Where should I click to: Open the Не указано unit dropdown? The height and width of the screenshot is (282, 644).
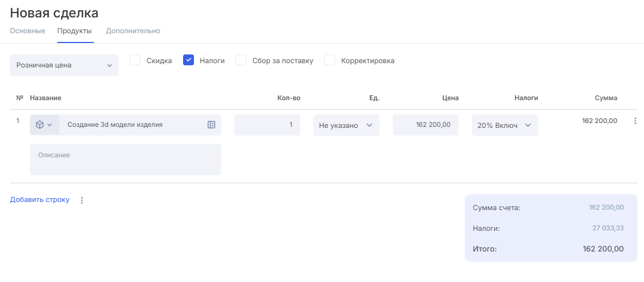[x=346, y=125]
